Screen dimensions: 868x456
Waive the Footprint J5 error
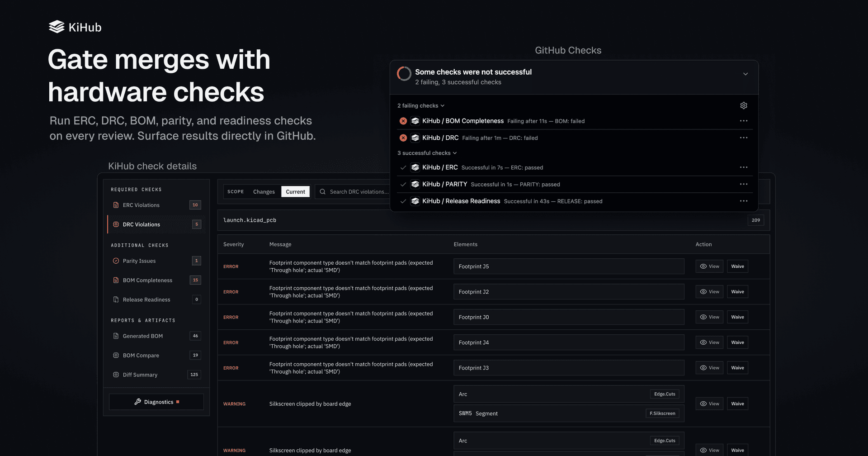[737, 266]
